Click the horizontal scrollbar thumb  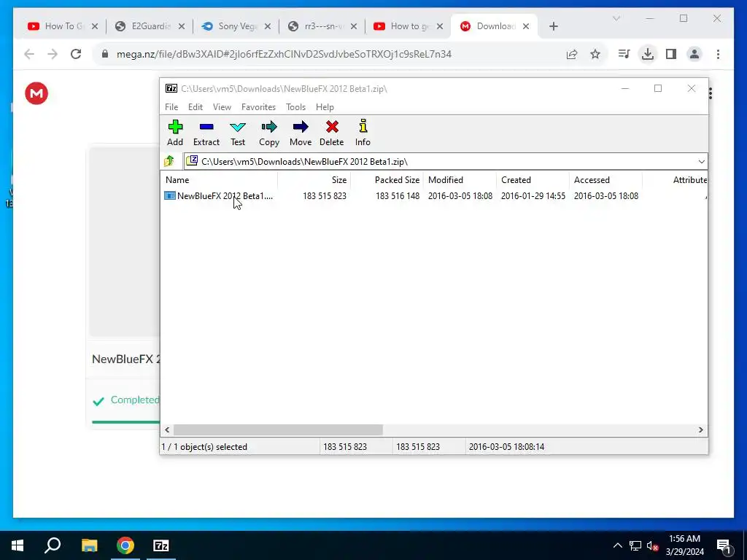click(278, 429)
